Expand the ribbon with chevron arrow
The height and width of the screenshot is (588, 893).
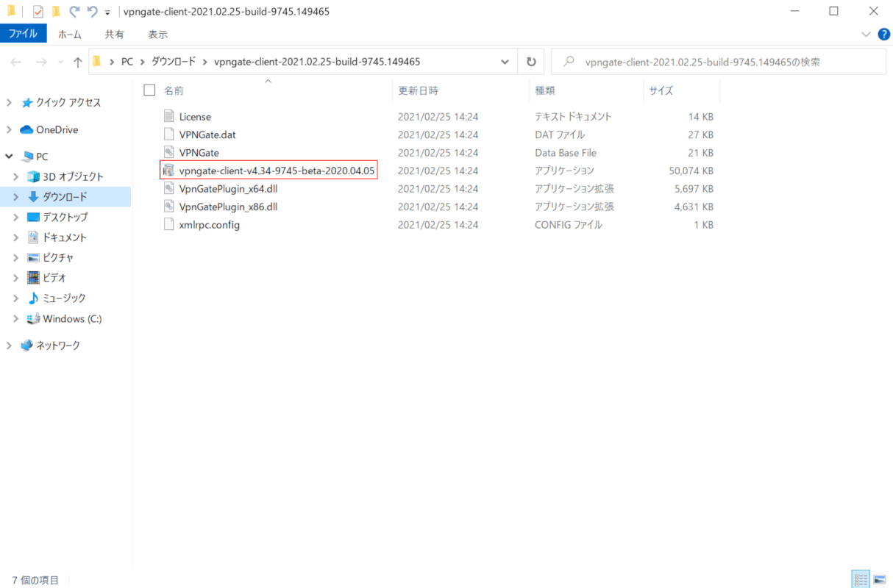pos(866,34)
